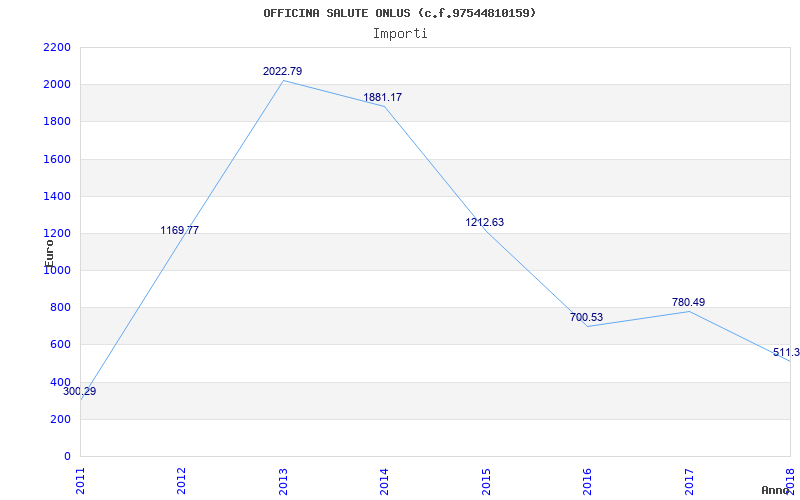
Task: Click the y-axis value 1200
Action: (57, 234)
